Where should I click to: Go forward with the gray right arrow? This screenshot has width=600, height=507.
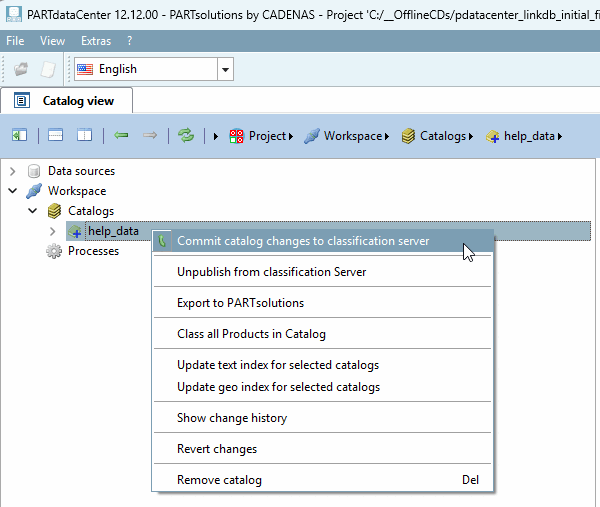click(150, 135)
